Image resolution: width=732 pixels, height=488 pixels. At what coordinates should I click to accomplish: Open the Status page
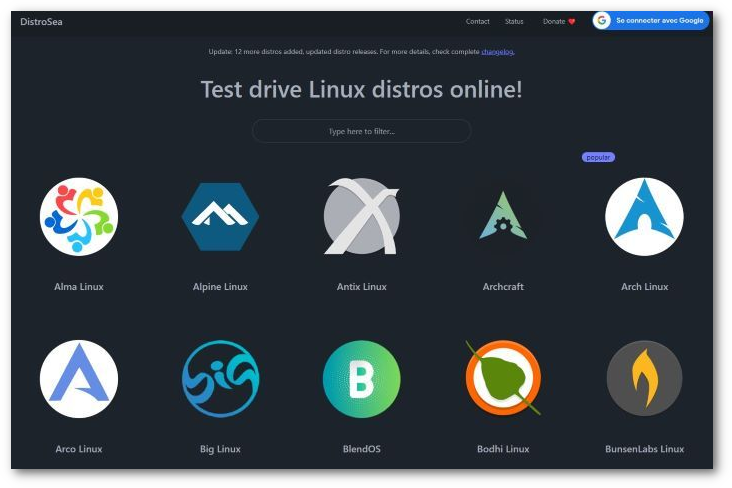pos(514,21)
